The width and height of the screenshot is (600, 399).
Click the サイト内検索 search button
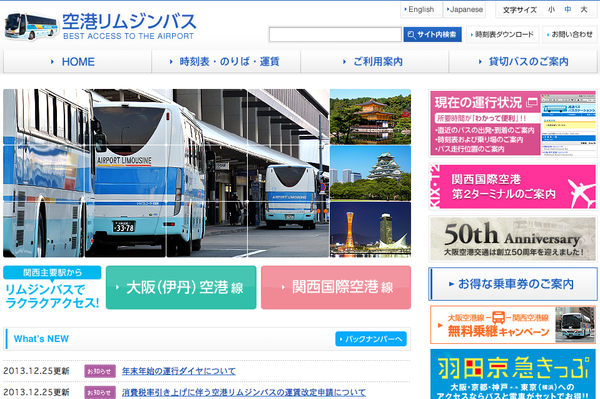pos(432,34)
